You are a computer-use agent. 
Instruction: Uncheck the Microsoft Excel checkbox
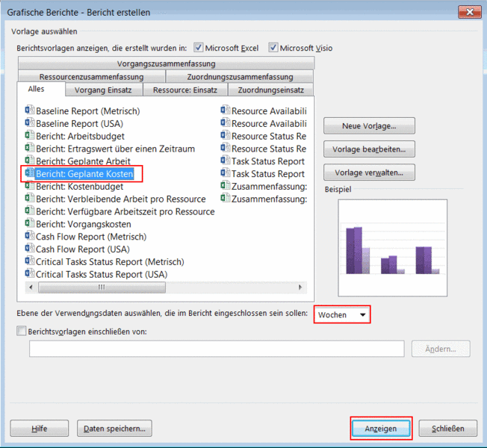(x=199, y=48)
